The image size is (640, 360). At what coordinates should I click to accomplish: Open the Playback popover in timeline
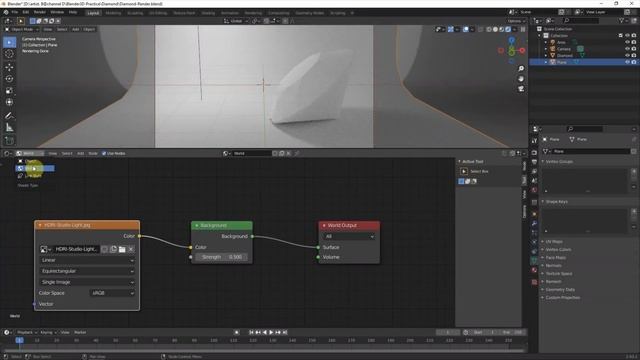(27, 332)
